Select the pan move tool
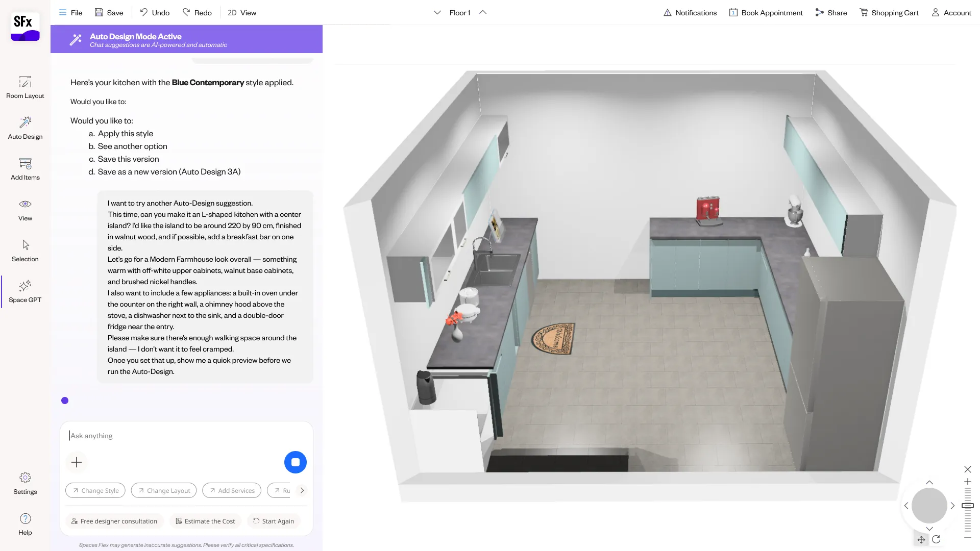 pyautogui.click(x=921, y=539)
